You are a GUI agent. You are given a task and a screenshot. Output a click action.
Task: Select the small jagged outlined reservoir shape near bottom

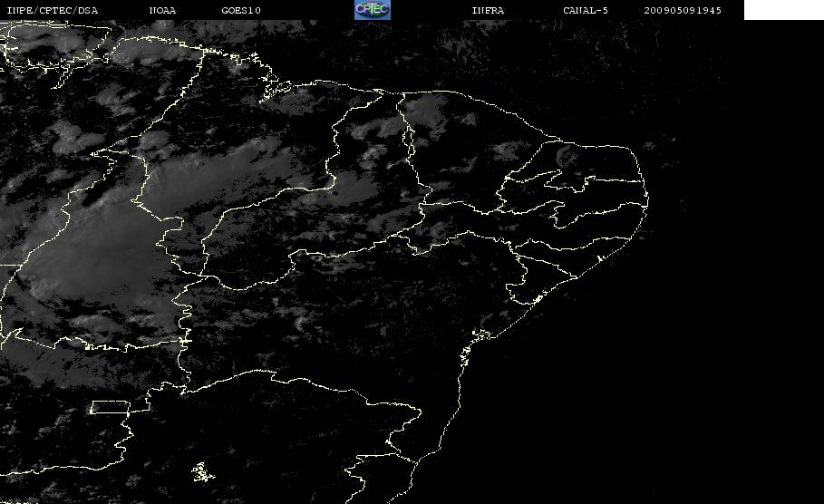202,472
